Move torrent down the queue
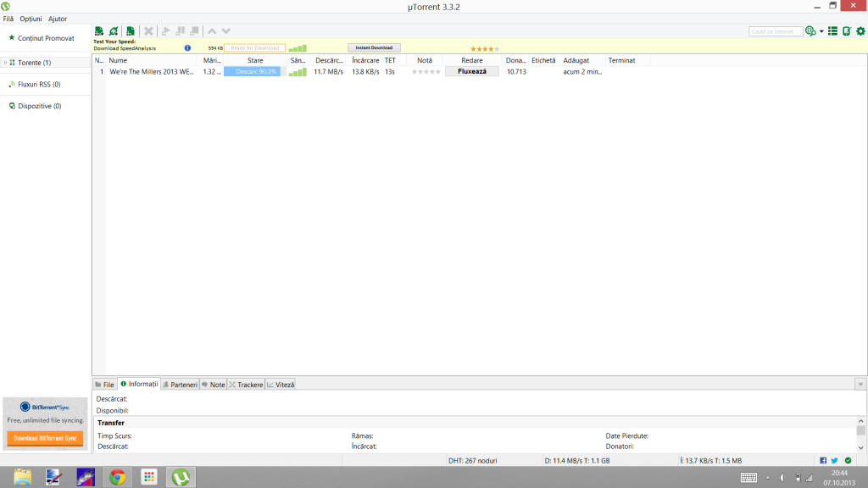This screenshot has height=488, width=868. (x=225, y=31)
